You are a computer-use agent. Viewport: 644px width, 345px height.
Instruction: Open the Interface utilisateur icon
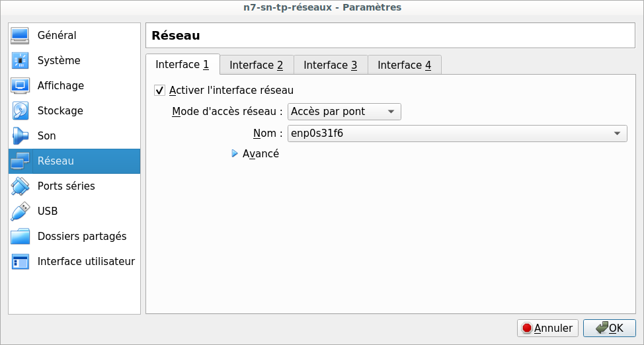(x=20, y=262)
